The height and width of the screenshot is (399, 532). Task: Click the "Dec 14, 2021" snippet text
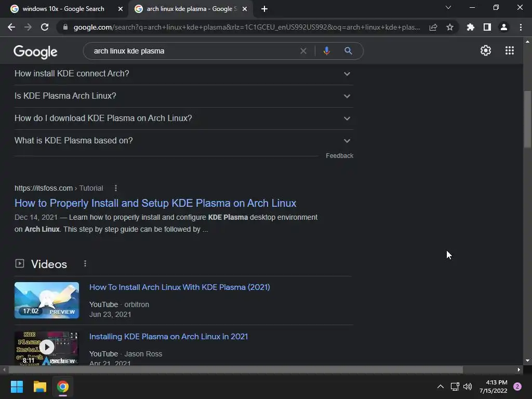click(x=36, y=217)
